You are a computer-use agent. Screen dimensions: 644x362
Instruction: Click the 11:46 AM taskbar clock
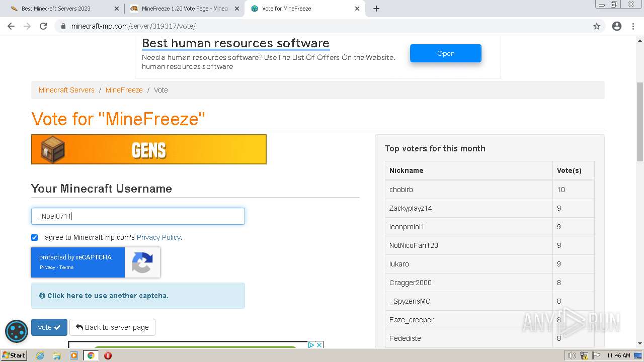(x=618, y=355)
